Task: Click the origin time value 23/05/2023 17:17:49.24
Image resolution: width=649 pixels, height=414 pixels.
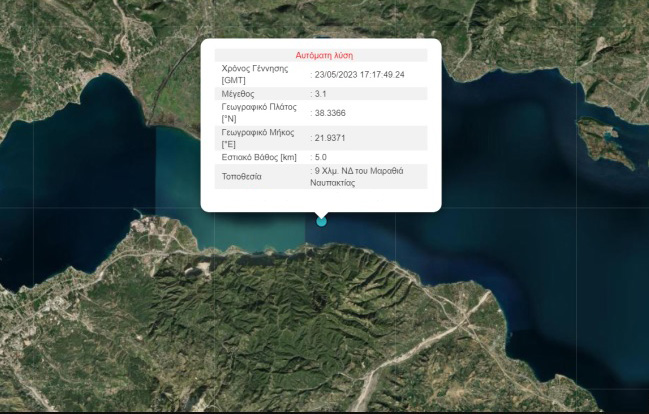Action: pyautogui.click(x=358, y=74)
